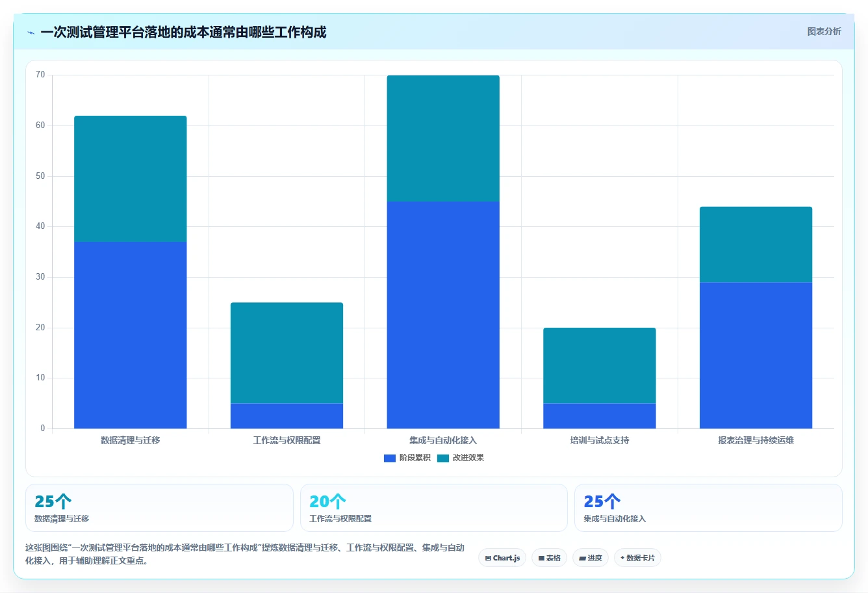Viewport: 868px width, 593px height.
Task: Click the blue bar segment for 集成与自动化接入
Action: (443, 315)
